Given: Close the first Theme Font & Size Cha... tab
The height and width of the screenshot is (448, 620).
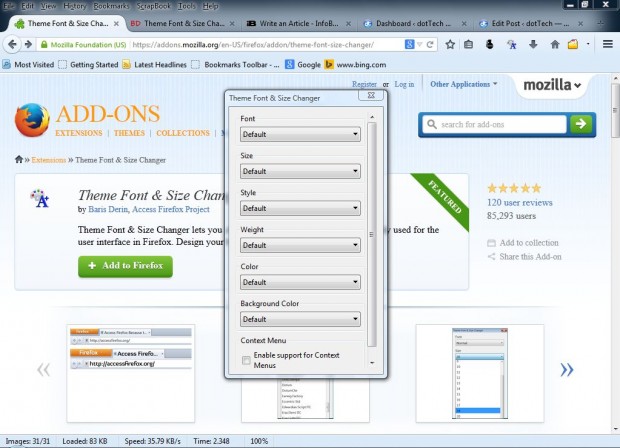Looking at the screenshot, I should click(x=116, y=24).
